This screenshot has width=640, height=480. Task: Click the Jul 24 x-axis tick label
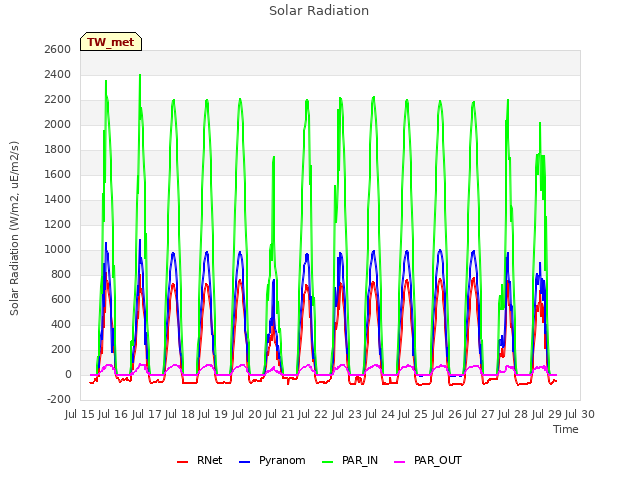pos(380,414)
